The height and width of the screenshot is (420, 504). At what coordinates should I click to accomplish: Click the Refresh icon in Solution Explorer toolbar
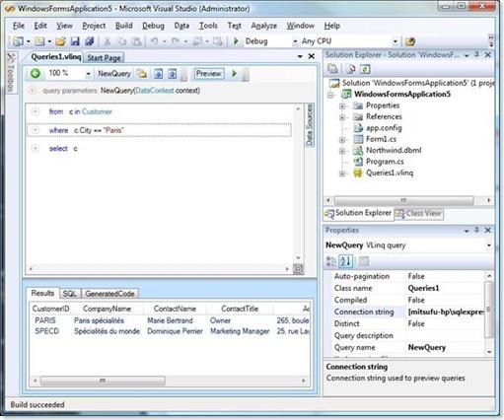coord(365,69)
